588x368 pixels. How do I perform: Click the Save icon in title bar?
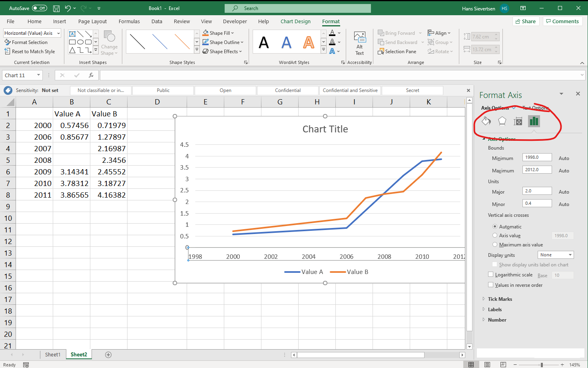pyautogui.click(x=56, y=8)
